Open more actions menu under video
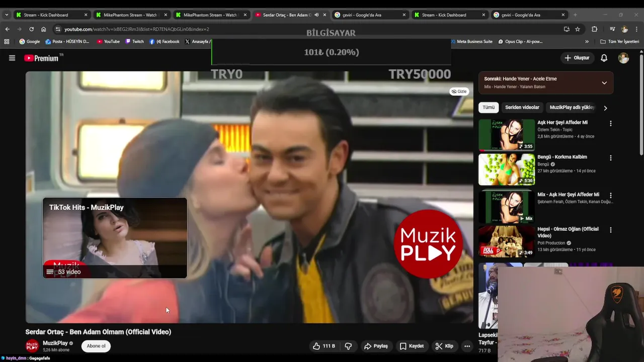This screenshot has height=362, width=644. click(467, 346)
